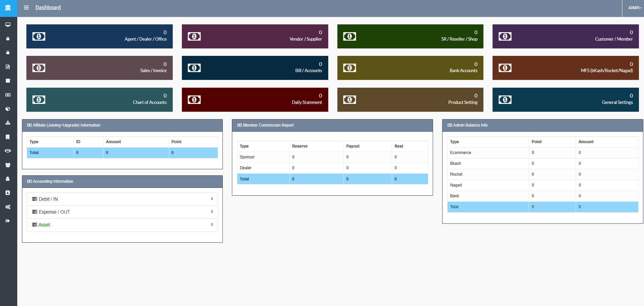
Task: Click the document file sidebar icon
Action: point(8,67)
